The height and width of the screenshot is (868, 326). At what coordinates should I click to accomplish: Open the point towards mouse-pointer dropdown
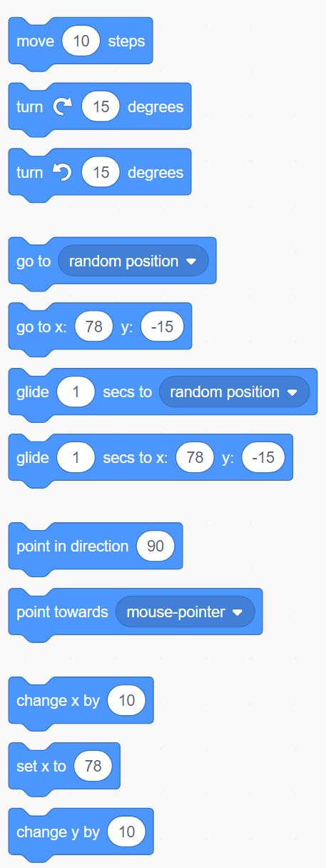[185, 612]
